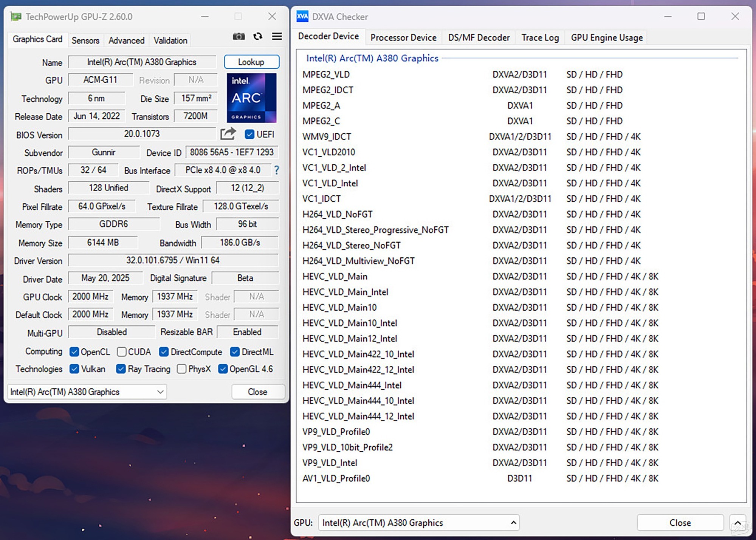Switch to the Processor Device tab
This screenshot has height=540, width=756.
[x=403, y=37]
